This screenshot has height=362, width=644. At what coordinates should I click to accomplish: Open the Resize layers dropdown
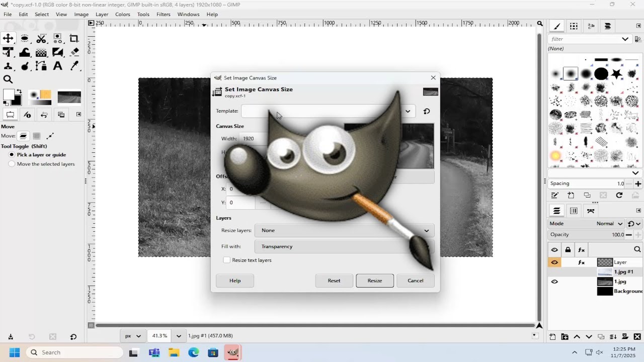pyautogui.click(x=344, y=230)
